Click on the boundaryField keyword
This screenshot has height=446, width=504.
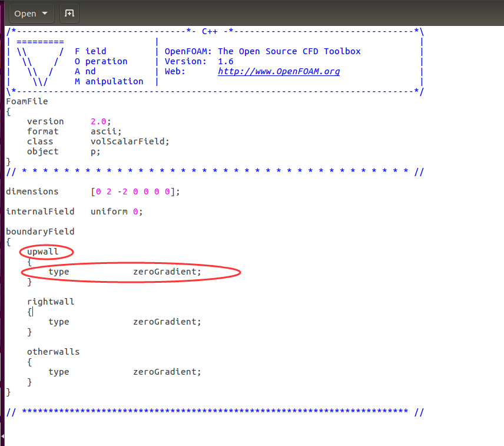click(x=40, y=232)
